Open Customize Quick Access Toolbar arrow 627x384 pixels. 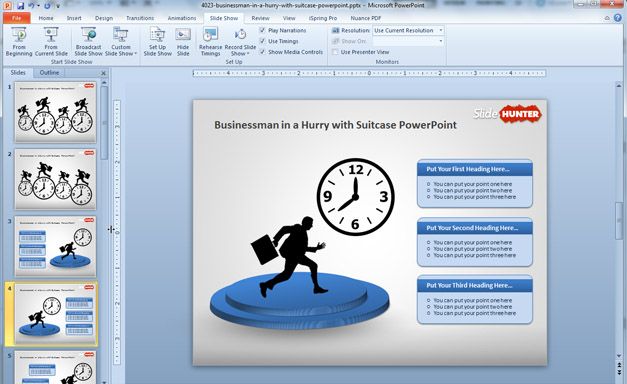coord(58,6)
